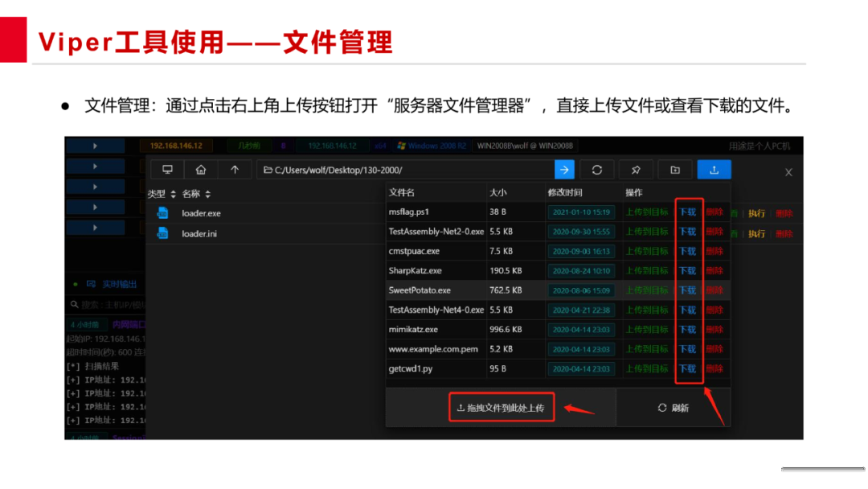Download getcwd1.py with 下载

click(687, 369)
